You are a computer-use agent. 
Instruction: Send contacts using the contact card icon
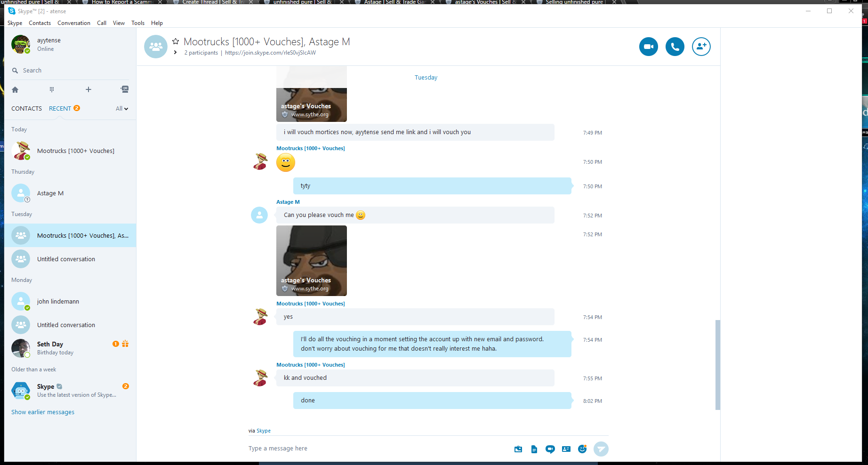pos(566,449)
